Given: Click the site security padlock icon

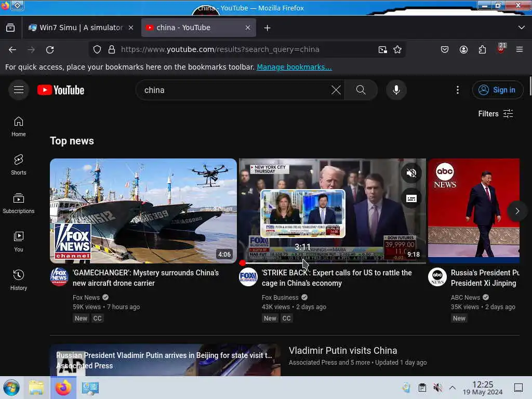Looking at the screenshot, I should click(x=112, y=49).
